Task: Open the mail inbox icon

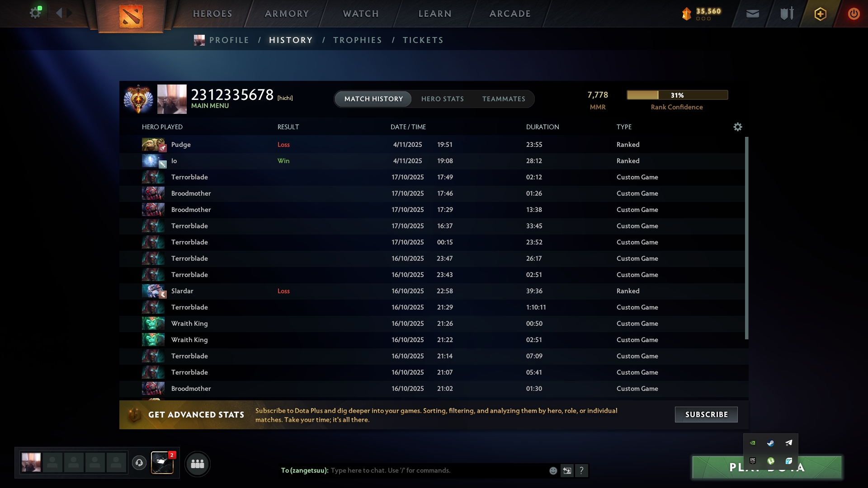Action: click(752, 14)
